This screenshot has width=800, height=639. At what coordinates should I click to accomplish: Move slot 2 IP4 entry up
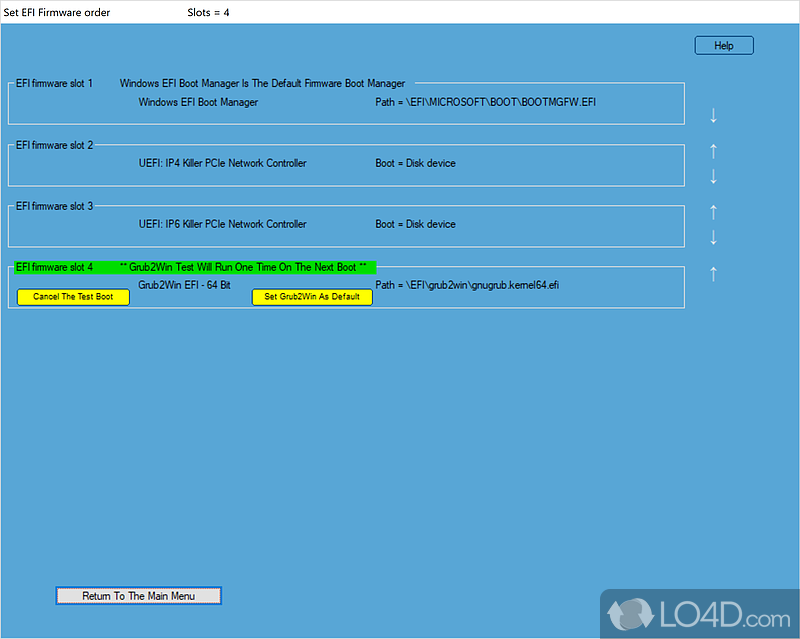713,151
